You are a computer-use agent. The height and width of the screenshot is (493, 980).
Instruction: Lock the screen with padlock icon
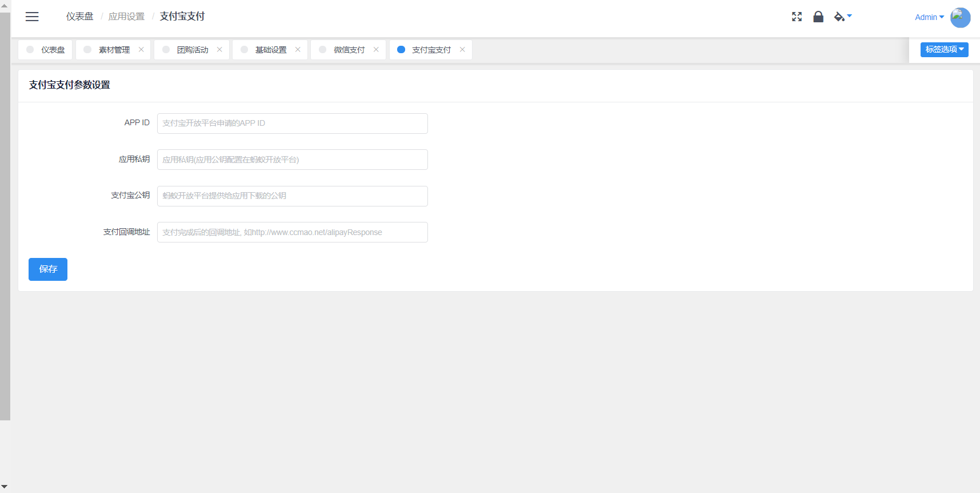pos(818,17)
